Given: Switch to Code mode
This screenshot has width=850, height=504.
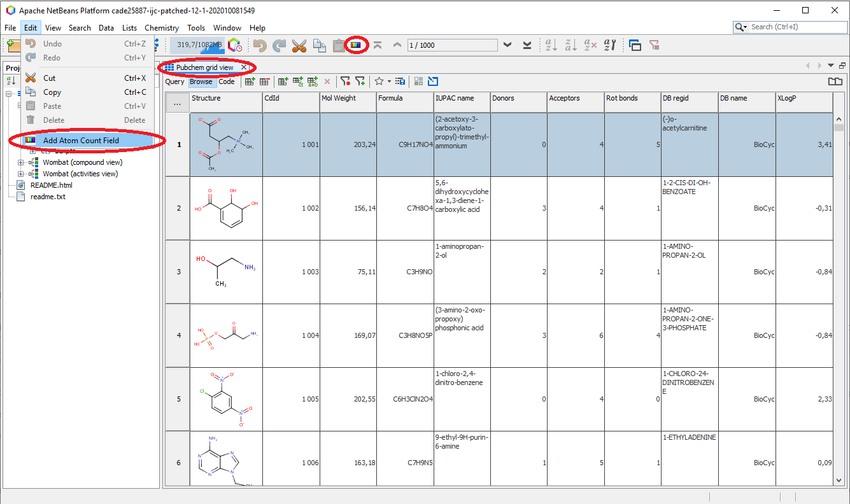Looking at the screenshot, I should point(227,81).
